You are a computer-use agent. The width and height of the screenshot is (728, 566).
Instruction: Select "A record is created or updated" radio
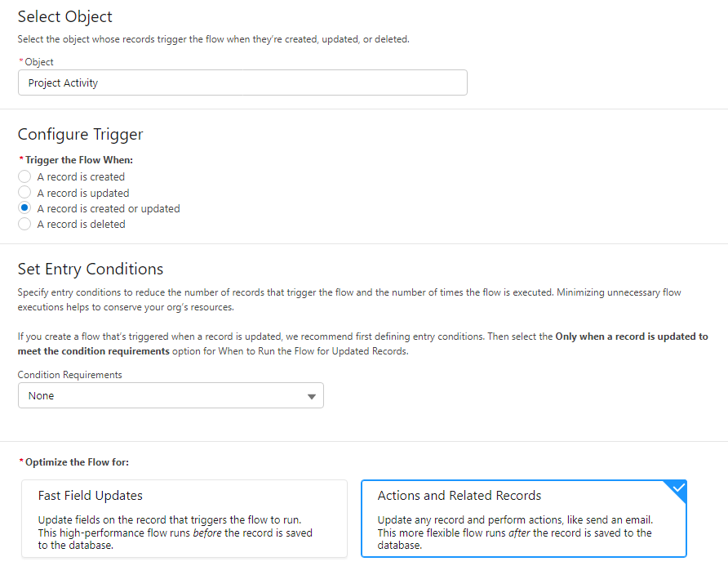(x=24, y=208)
